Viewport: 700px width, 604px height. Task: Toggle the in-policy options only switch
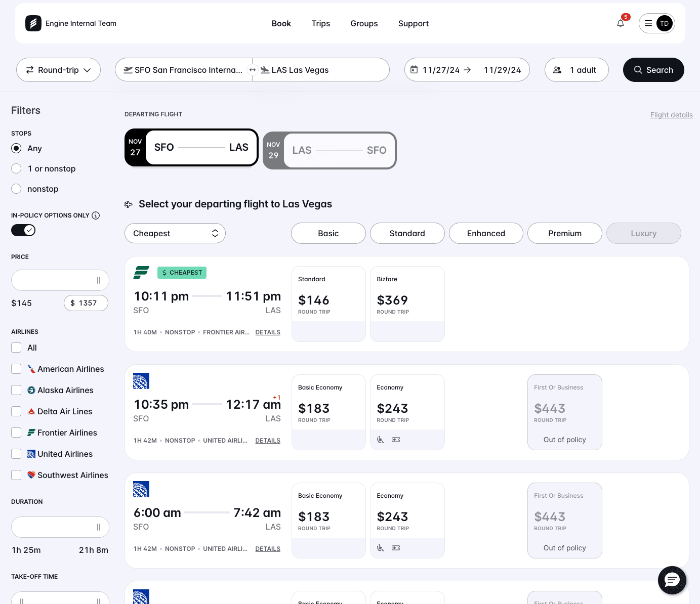[23, 230]
